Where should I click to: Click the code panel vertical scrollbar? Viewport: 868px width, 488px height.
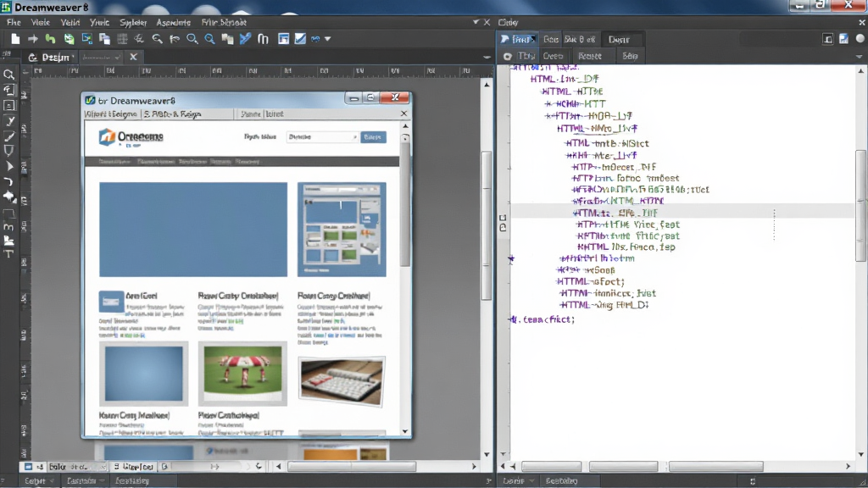[x=861, y=205]
